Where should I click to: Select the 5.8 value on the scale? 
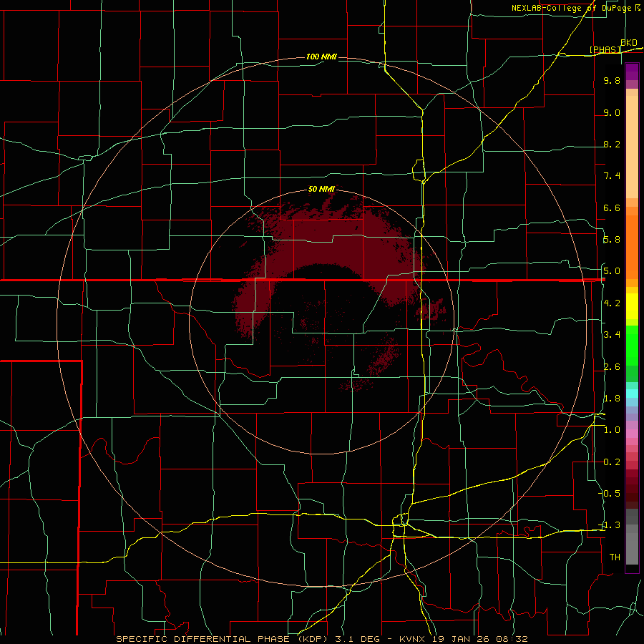coord(612,240)
